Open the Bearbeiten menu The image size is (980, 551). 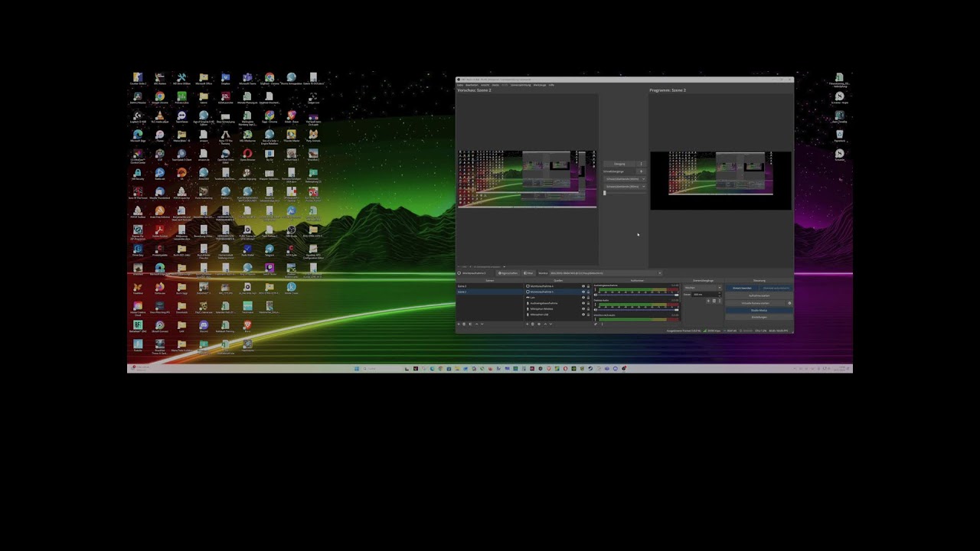click(x=472, y=85)
